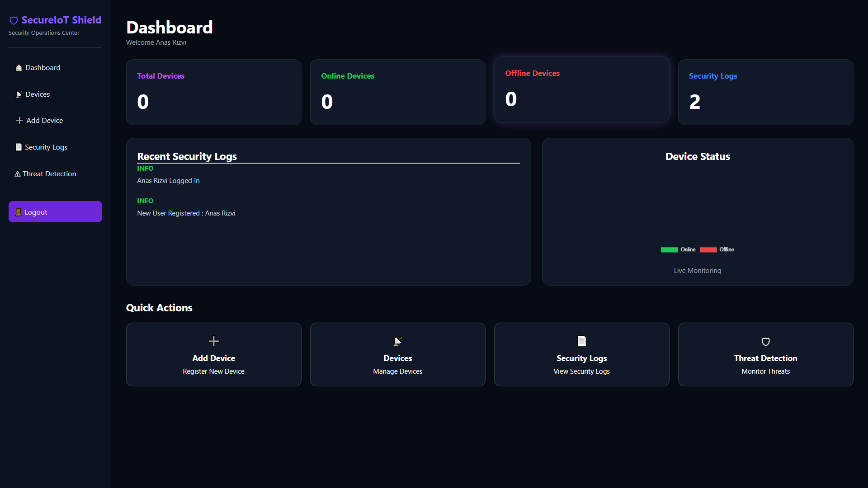Click the satellite icon in the Devices quick action card
The image size is (868, 488).
click(398, 341)
